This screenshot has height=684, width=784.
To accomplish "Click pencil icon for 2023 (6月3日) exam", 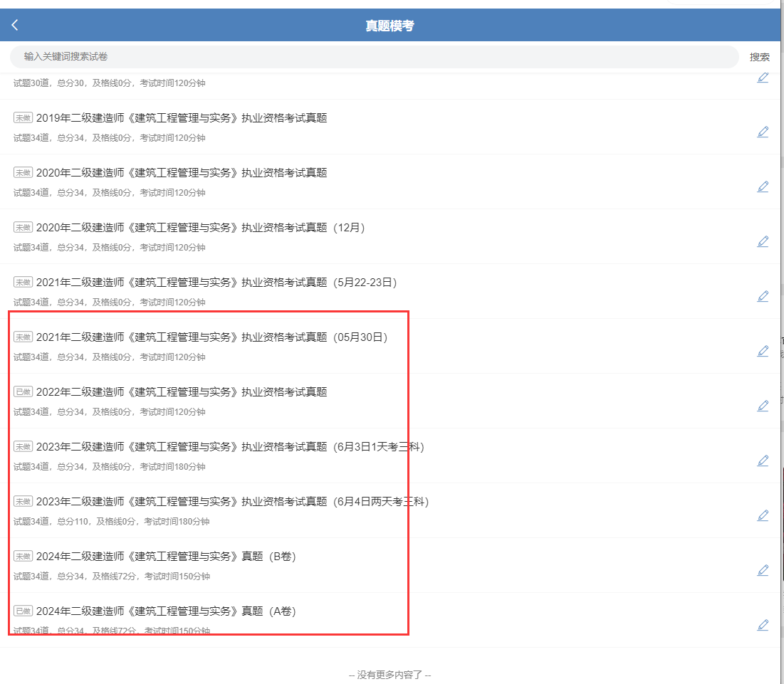I will pyautogui.click(x=763, y=461).
